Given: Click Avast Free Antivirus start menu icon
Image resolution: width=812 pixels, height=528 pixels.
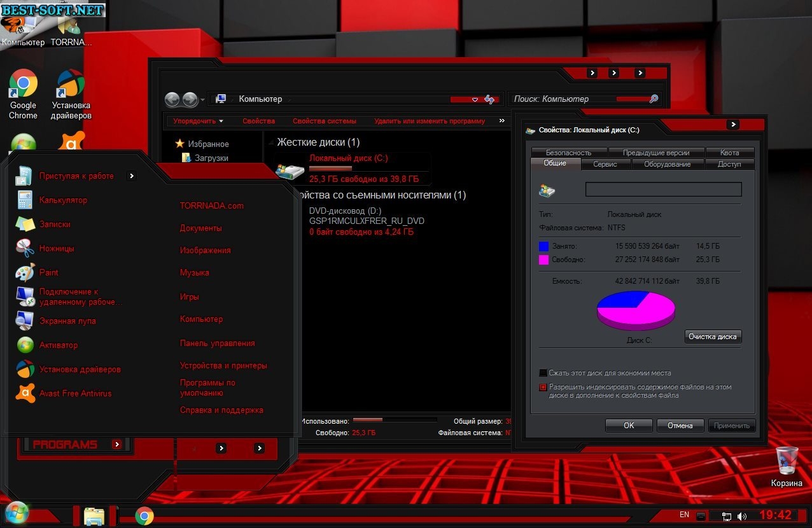Looking at the screenshot, I should 25,393.
